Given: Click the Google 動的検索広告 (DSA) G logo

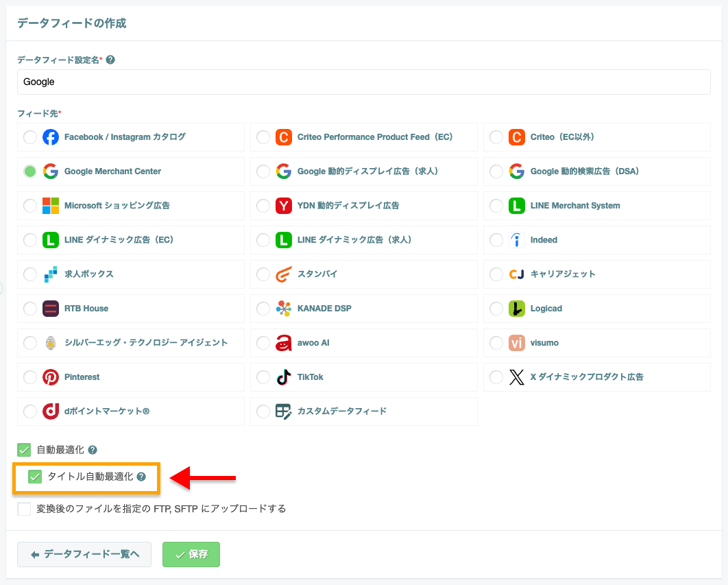Looking at the screenshot, I should pos(517,171).
